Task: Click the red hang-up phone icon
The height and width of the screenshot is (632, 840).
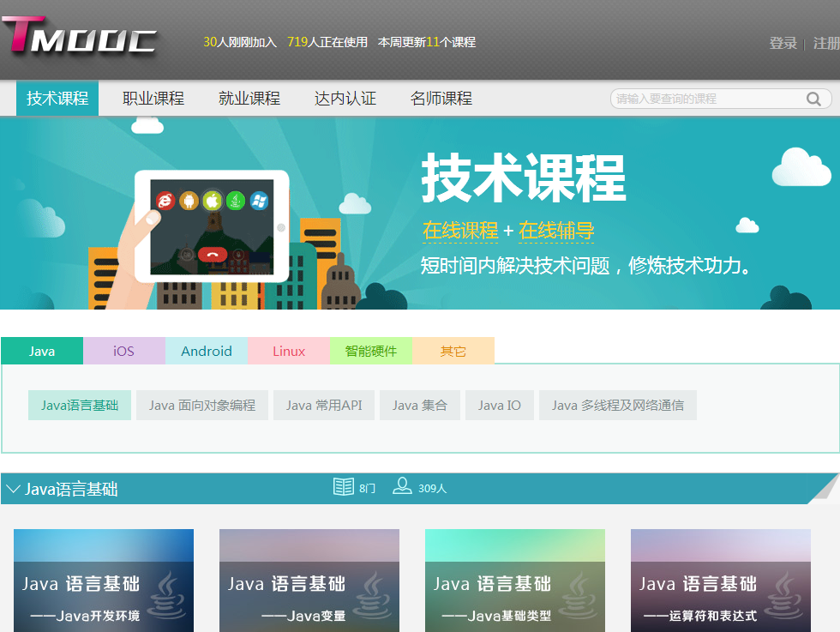Action: (212, 253)
